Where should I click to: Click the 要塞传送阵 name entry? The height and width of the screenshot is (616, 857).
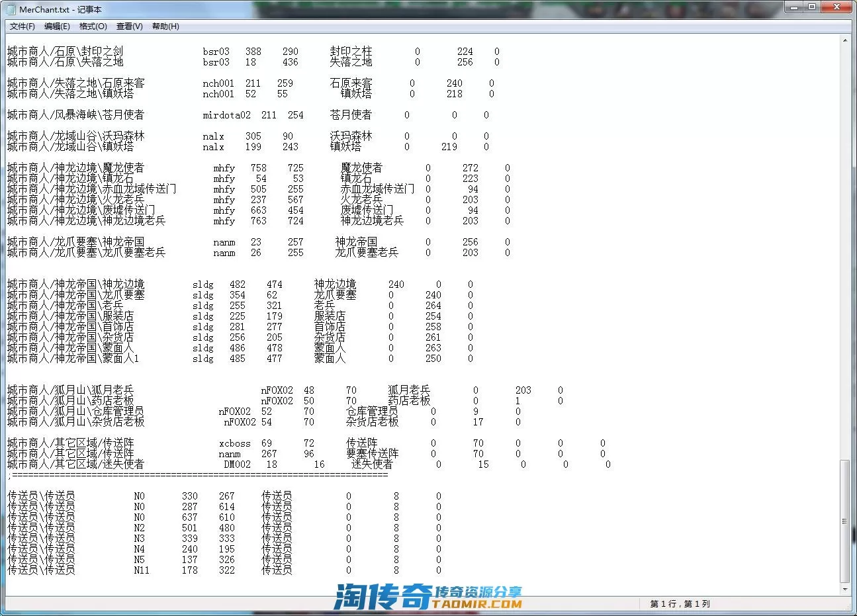(372, 454)
